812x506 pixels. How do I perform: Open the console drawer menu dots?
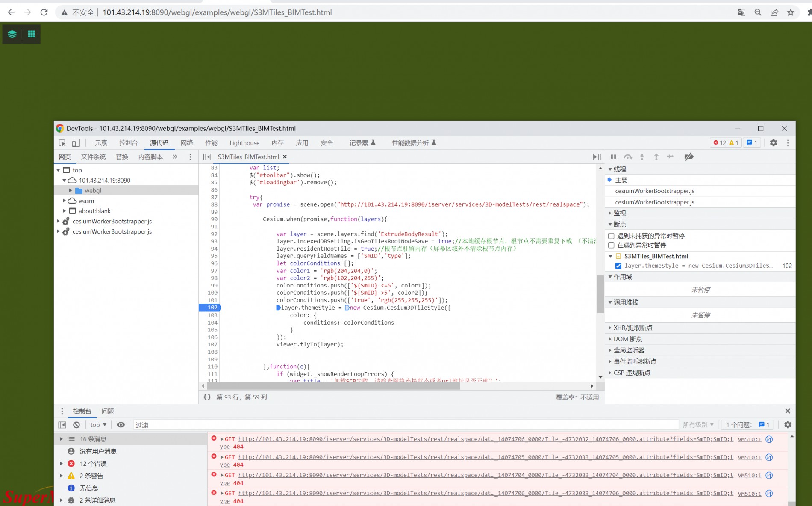click(x=62, y=411)
